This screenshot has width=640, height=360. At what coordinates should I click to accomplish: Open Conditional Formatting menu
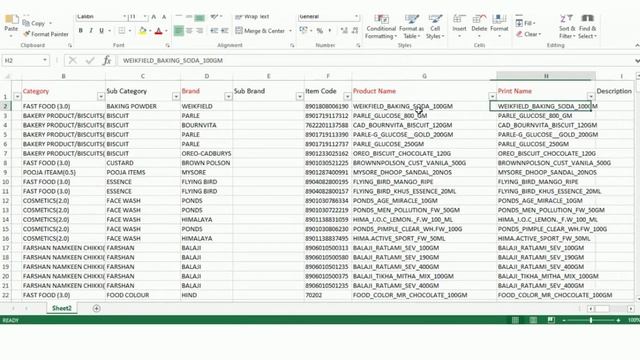tap(381, 27)
